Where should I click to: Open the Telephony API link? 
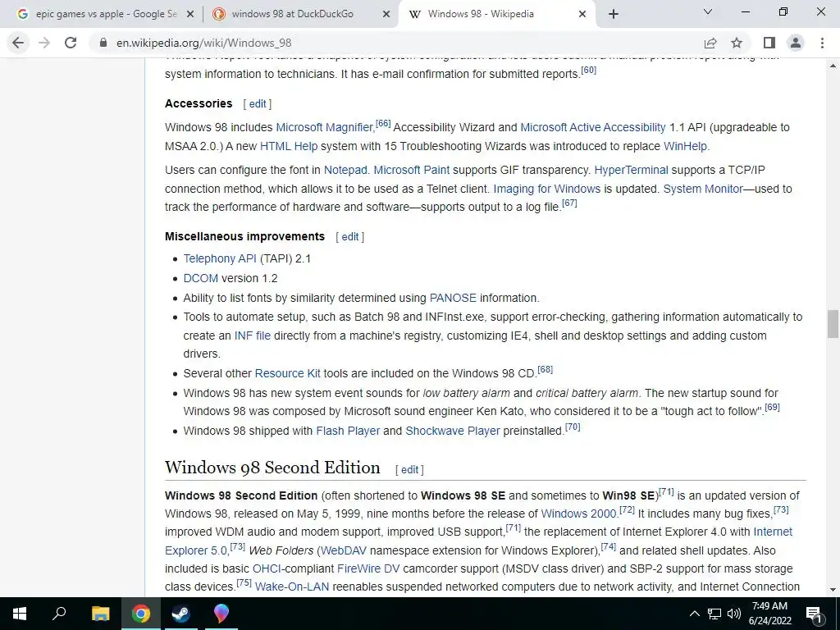(220, 258)
